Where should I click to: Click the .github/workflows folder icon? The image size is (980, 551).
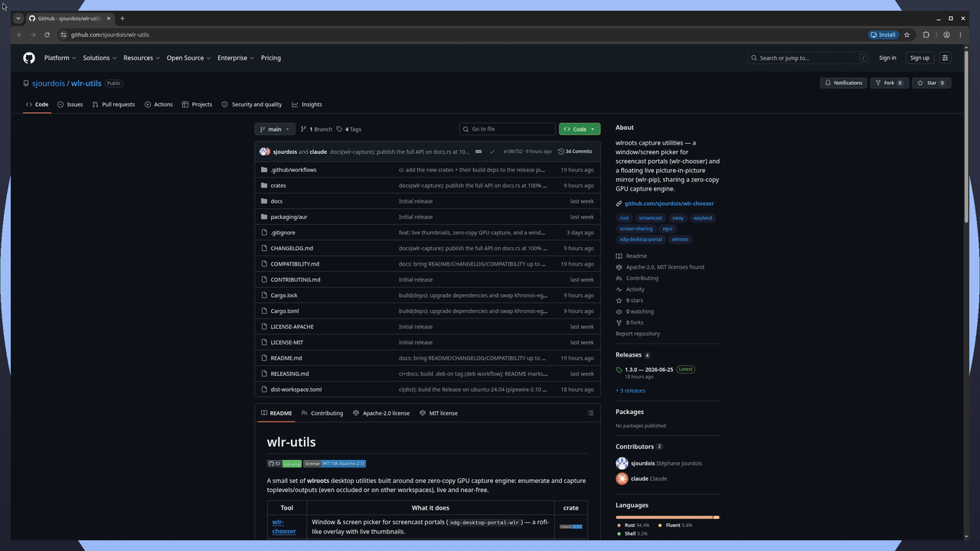click(264, 170)
